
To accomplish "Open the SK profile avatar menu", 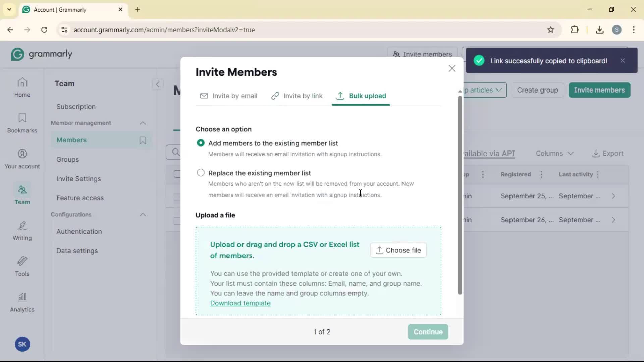I will pos(22,344).
